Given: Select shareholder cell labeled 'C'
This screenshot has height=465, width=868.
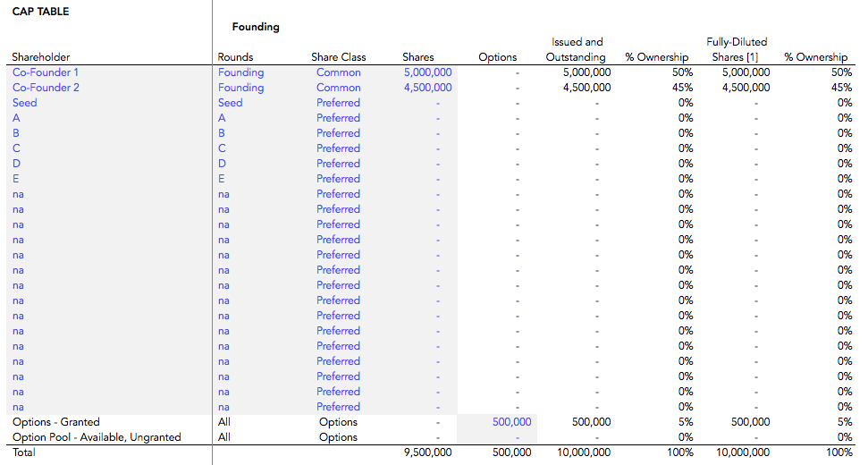Looking at the screenshot, I should [16, 148].
